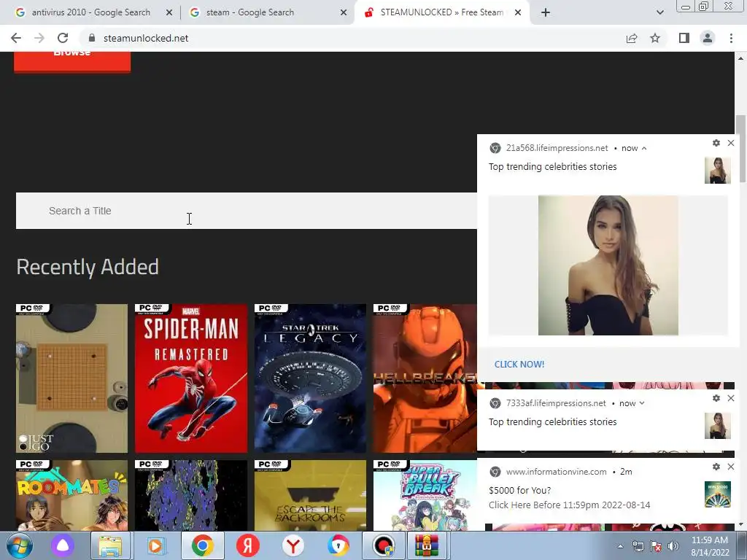Click the address bar URL steamunlocked.net
Screen dimensions: 747x560
[x=146, y=38]
